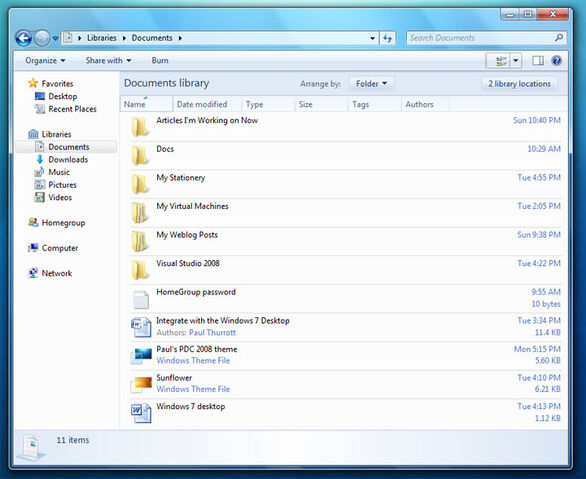Select Homegroup in the navigation pane
The width and height of the screenshot is (586, 479).
(57, 223)
